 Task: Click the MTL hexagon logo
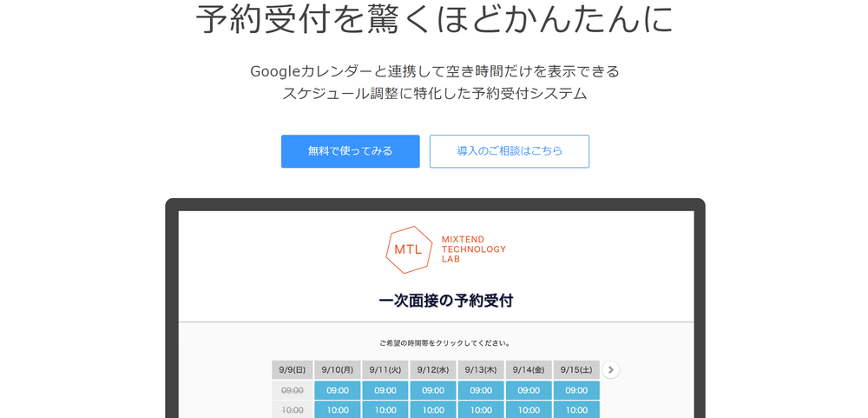point(408,249)
